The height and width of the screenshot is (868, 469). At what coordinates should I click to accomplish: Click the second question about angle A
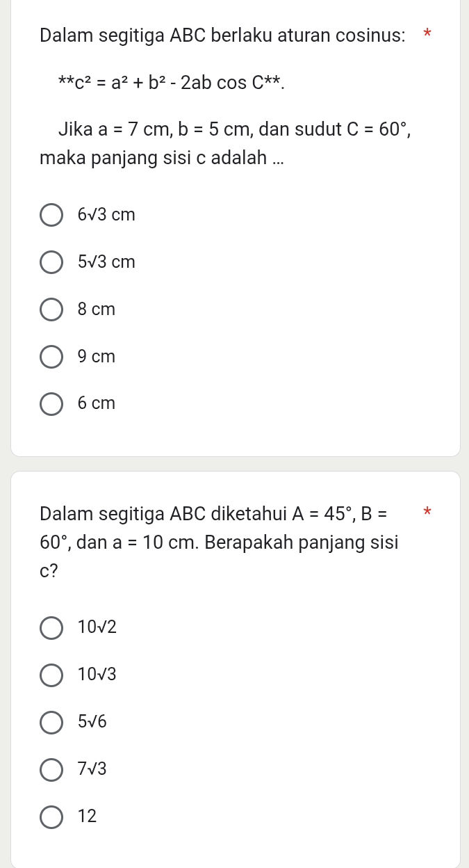click(219, 542)
